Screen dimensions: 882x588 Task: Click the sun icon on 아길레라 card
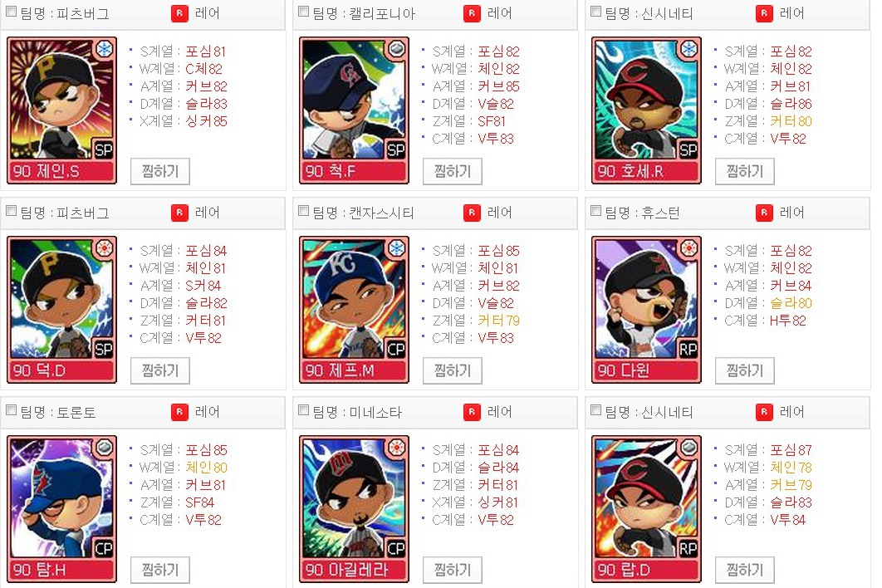coord(396,448)
